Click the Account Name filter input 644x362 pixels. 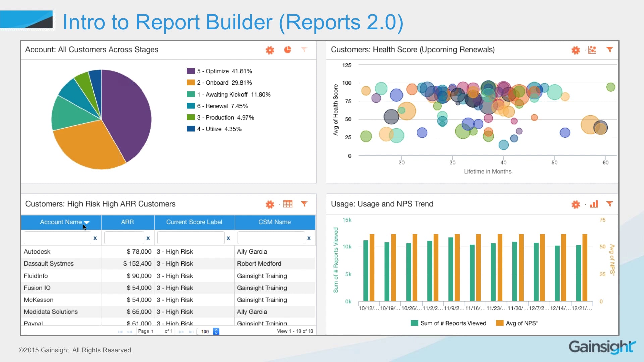[57, 238]
